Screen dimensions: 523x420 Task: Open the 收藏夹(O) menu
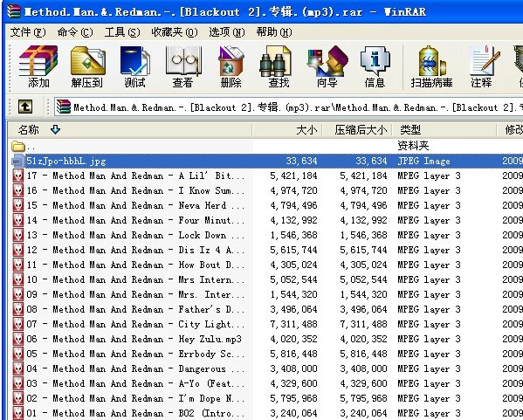coord(175,32)
